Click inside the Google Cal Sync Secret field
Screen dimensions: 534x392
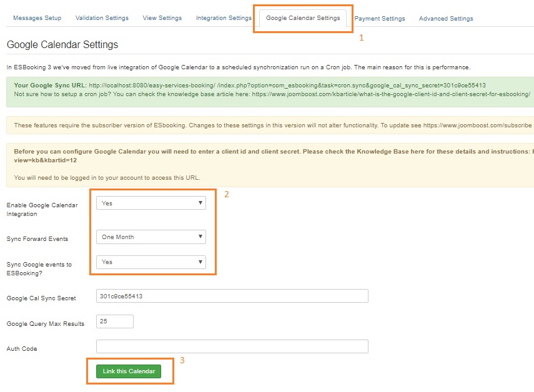(x=231, y=295)
